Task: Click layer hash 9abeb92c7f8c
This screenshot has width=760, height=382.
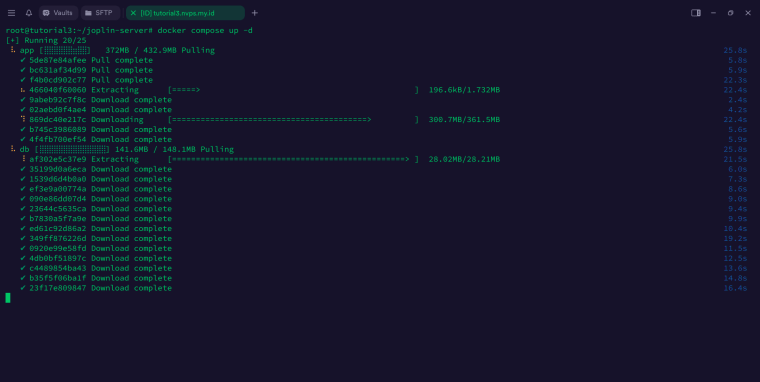Action: tap(58, 100)
